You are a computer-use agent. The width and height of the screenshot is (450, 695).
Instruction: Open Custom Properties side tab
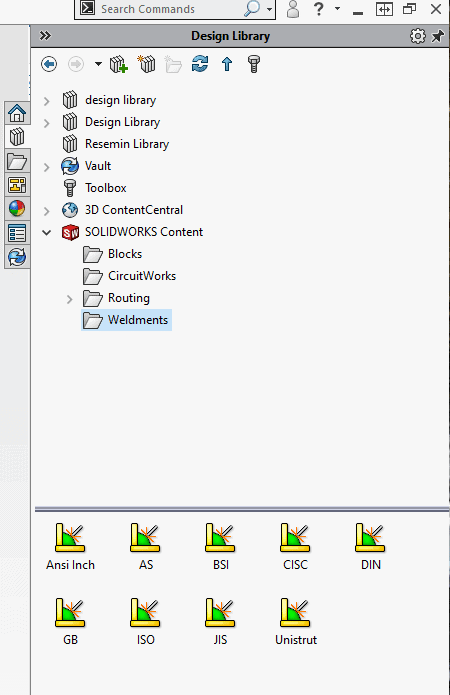[17, 233]
